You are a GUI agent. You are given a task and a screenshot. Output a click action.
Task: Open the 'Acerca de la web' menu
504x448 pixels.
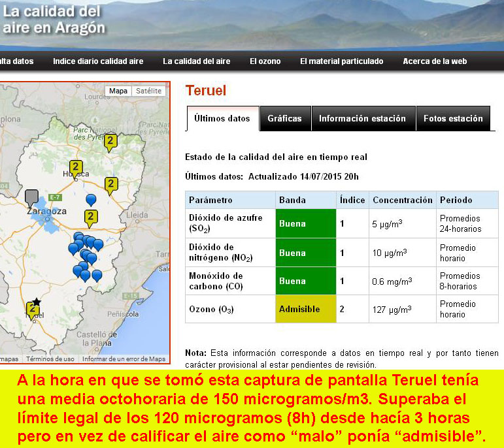(435, 61)
